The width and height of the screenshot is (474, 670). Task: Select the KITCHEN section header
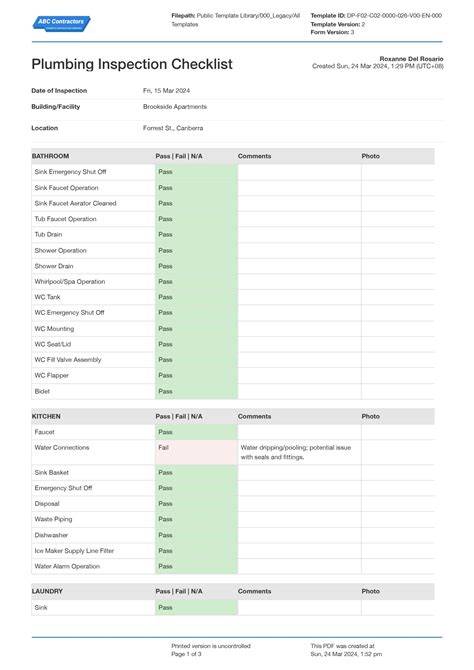point(46,416)
